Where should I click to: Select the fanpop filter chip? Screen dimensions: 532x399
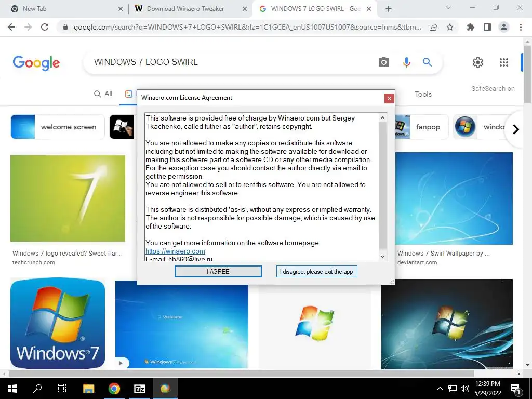click(x=422, y=127)
